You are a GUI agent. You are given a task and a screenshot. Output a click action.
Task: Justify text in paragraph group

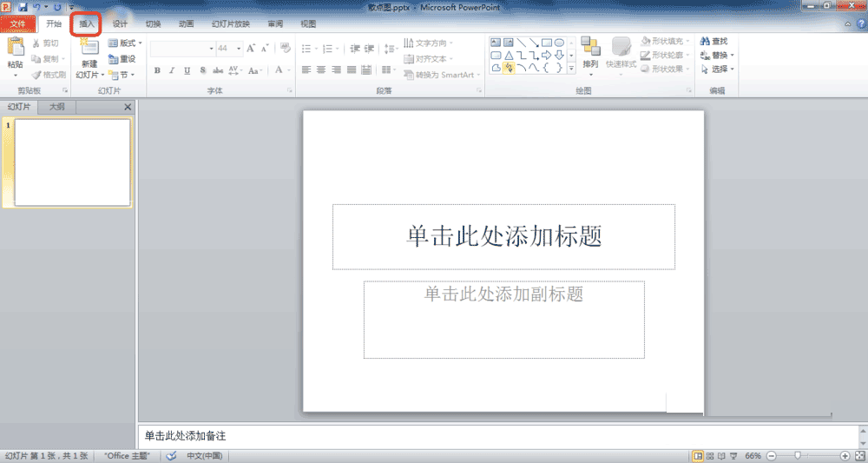[351, 69]
